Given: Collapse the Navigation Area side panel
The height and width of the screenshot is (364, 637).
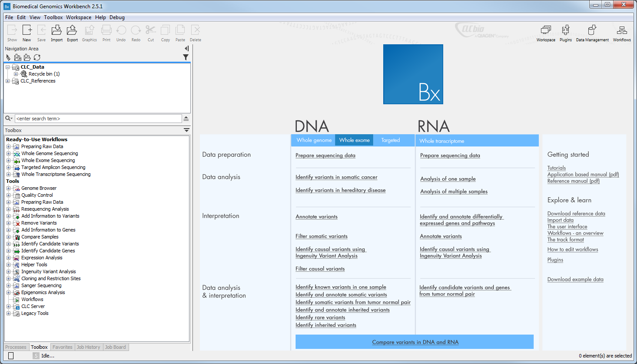Looking at the screenshot, I should (x=186, y=49).
